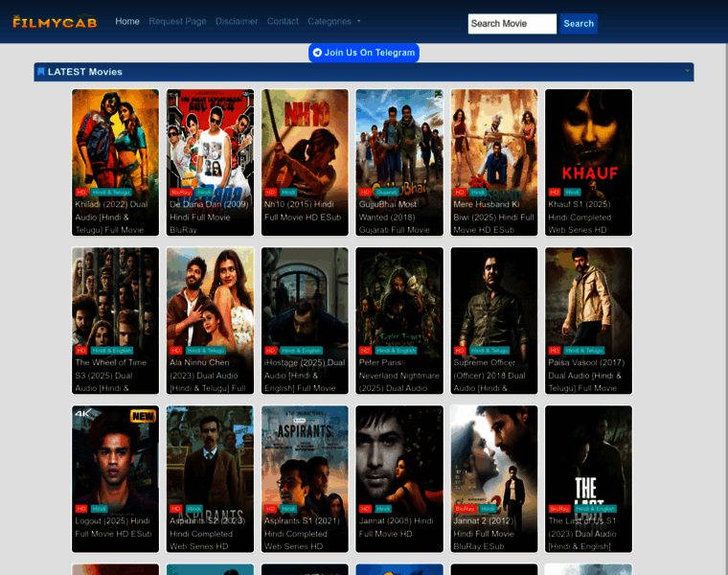
Task: Click Join Us On Telegram button
Action: tap(364, 53)
